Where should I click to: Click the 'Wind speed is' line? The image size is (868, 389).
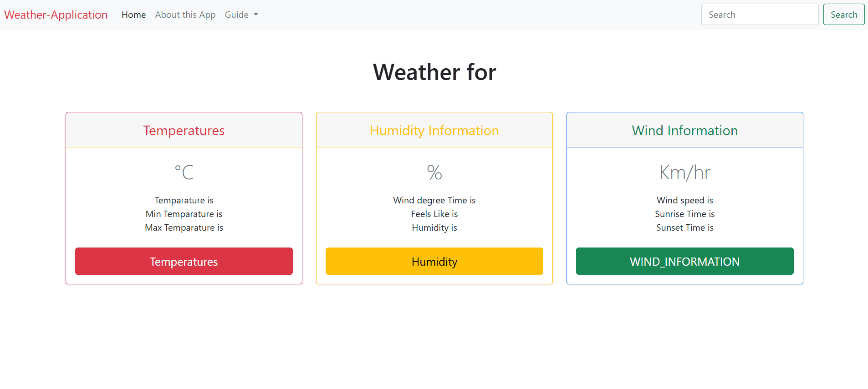click(x=684, y=200)
